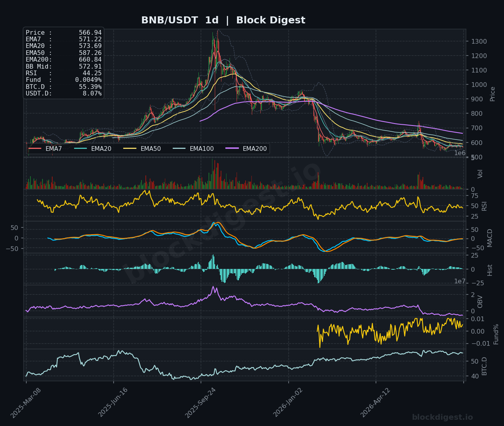
Task: Click the EMA20 legend entry
Action: pyautogui.click(x=93, y=149)
